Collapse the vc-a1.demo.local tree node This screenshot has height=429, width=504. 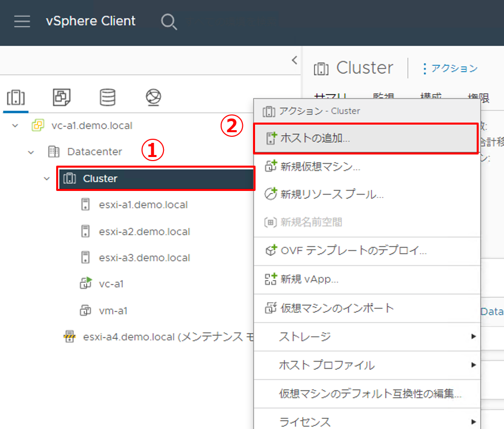[15, 126]
